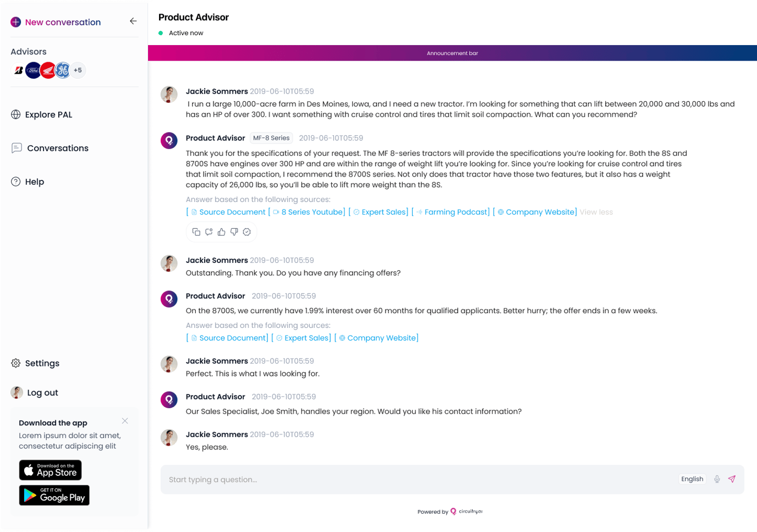Expand the +5 more advisors badge
This screenshot has width=757, height=532.
click(x=78, y=70)
